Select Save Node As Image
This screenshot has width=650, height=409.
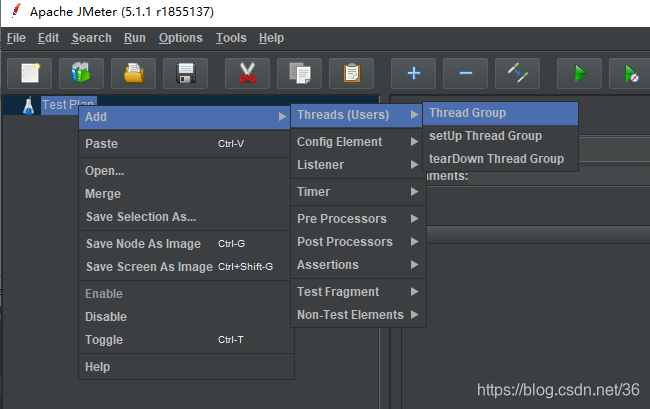[185, 244]
